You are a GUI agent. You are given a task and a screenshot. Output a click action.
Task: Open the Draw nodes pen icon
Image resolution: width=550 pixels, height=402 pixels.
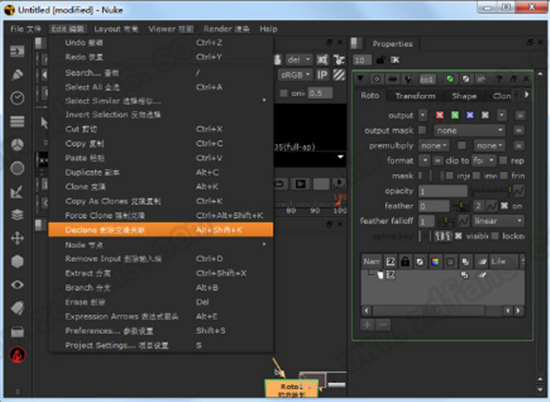coord(17,74)
